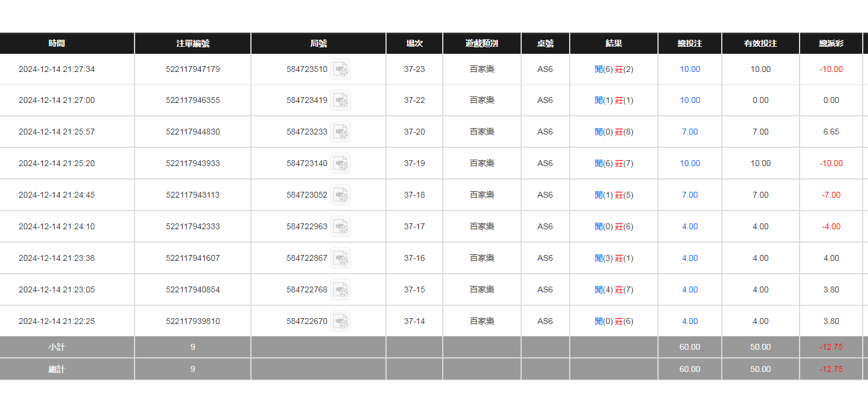Viewport: 868px width, 400px height.
Task: Open replay icon next to 584723140
Action: tap(340, 164)
